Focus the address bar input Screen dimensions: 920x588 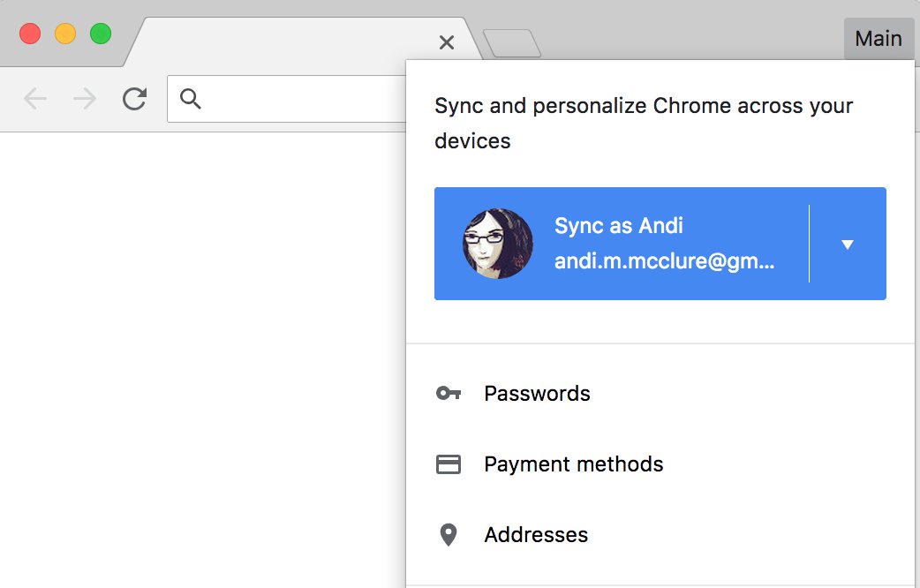pos(287,99)
